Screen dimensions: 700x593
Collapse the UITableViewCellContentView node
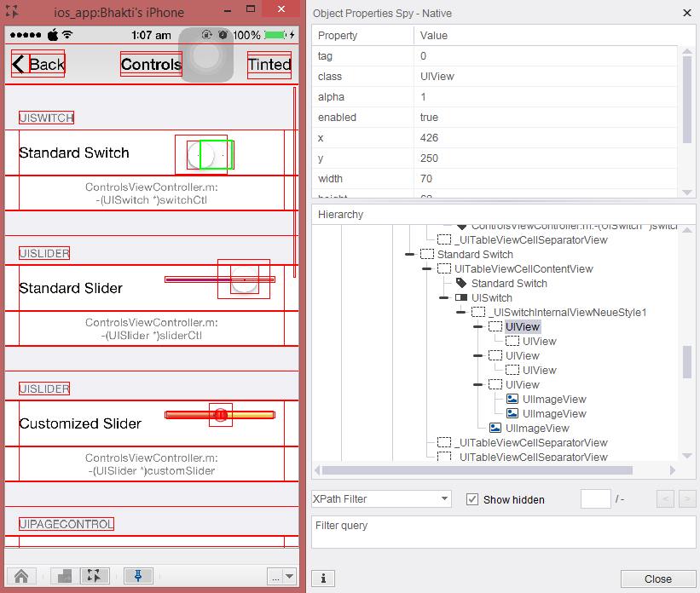click(427, 269)
